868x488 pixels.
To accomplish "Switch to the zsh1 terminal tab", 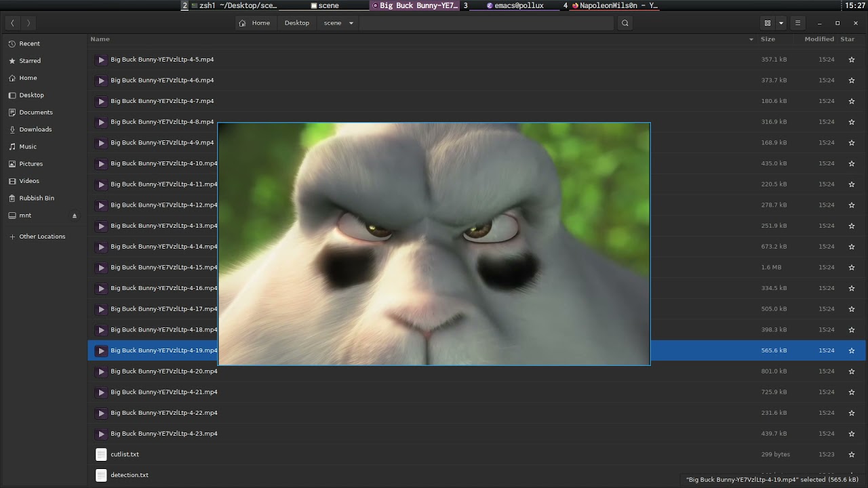I will 235,5.
